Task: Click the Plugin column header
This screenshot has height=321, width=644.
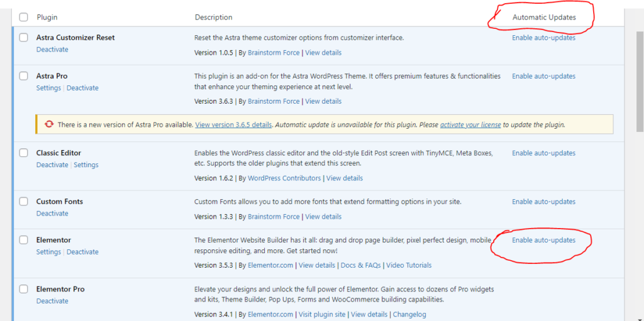Action: pos(47,17)
